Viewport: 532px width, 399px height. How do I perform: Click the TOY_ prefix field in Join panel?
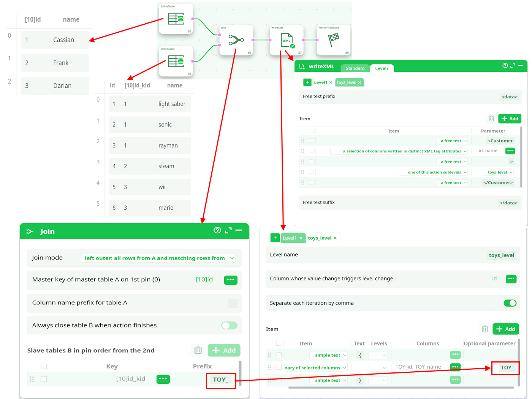[x=220, y=380]
